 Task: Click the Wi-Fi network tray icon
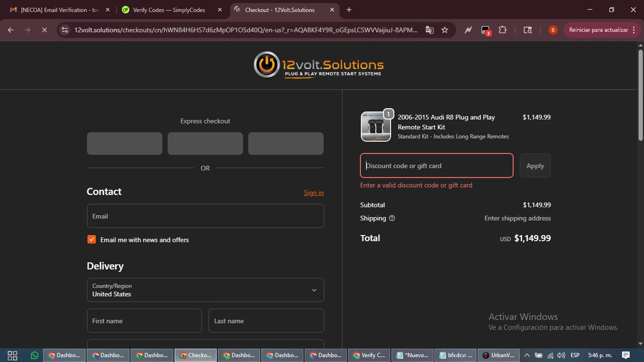pos(550,356)
